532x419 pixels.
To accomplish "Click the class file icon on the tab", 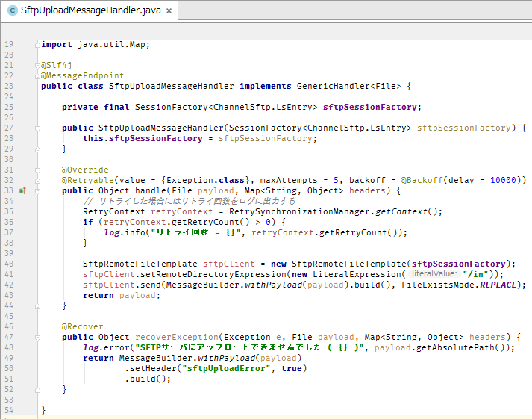I will pyautogui.click(x=13, y=10).
